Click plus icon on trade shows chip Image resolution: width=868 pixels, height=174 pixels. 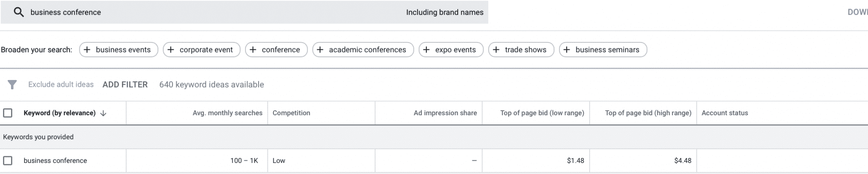[496, 50]
